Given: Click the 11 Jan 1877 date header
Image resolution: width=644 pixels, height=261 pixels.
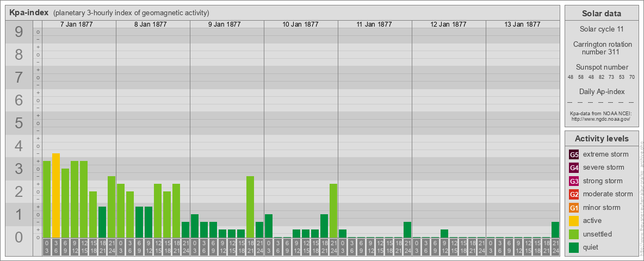Looking at the screenshot, I should point(375,24).
